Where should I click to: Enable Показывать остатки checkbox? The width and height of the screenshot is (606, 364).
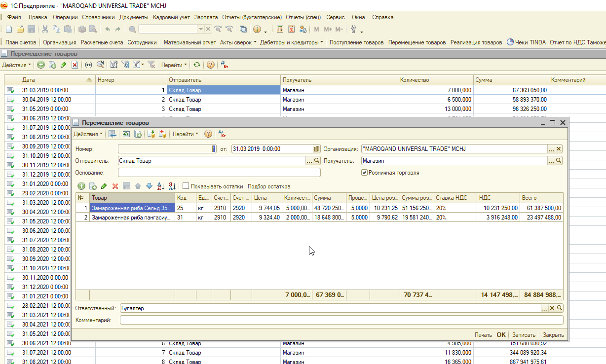point(186,186)
